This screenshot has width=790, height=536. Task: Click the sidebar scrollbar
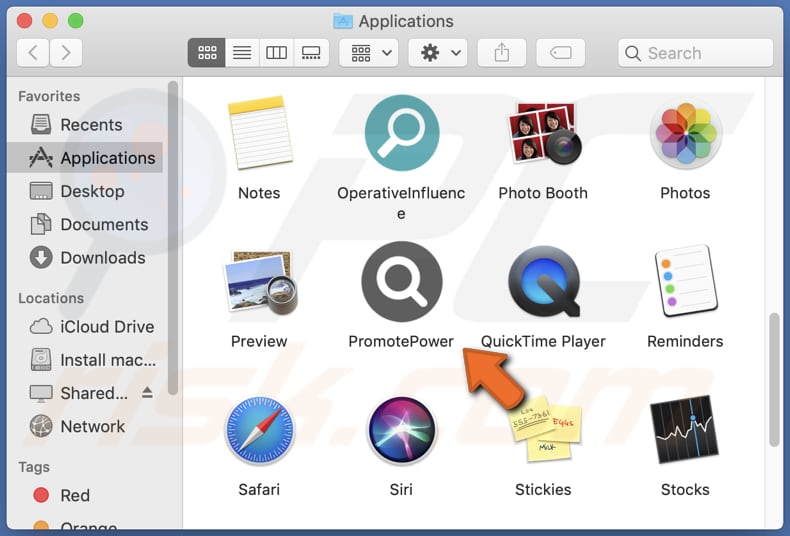[x=173, y=238]
